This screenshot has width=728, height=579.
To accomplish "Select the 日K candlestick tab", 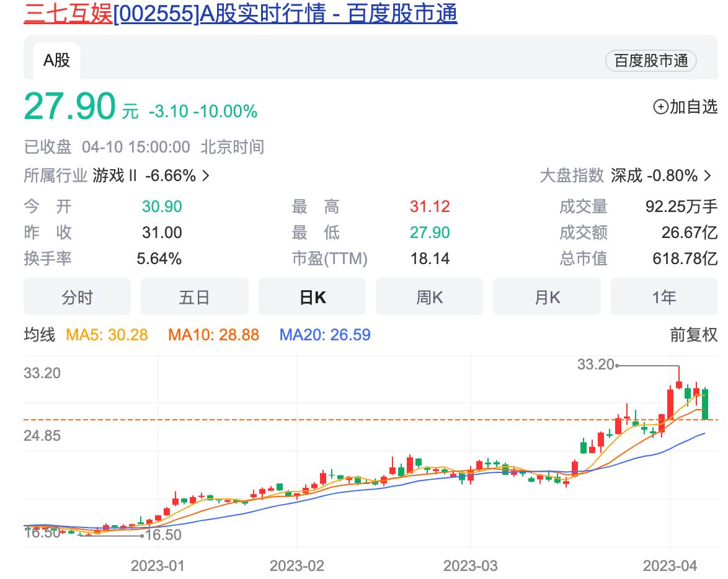I will coord(312,297).
